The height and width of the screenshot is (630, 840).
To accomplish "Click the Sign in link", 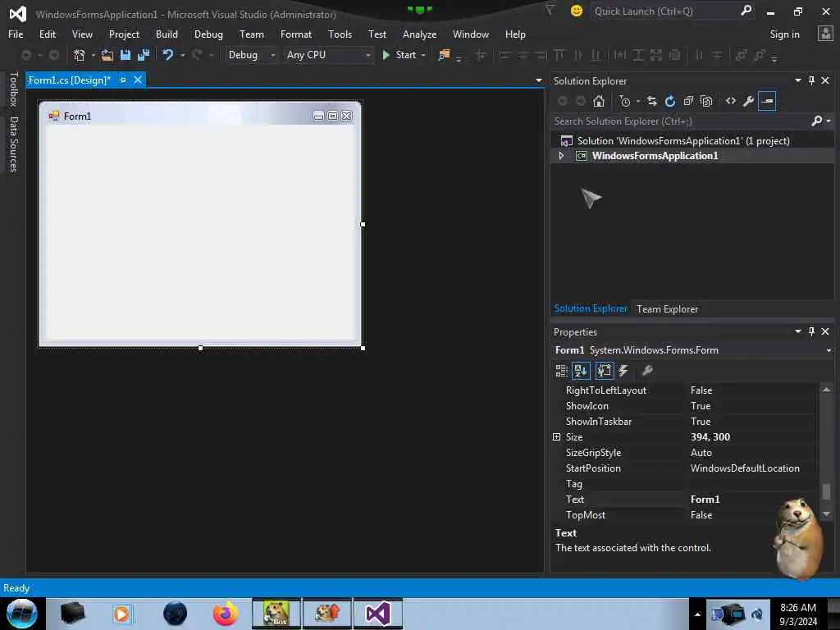I will (x=785, y=34).
